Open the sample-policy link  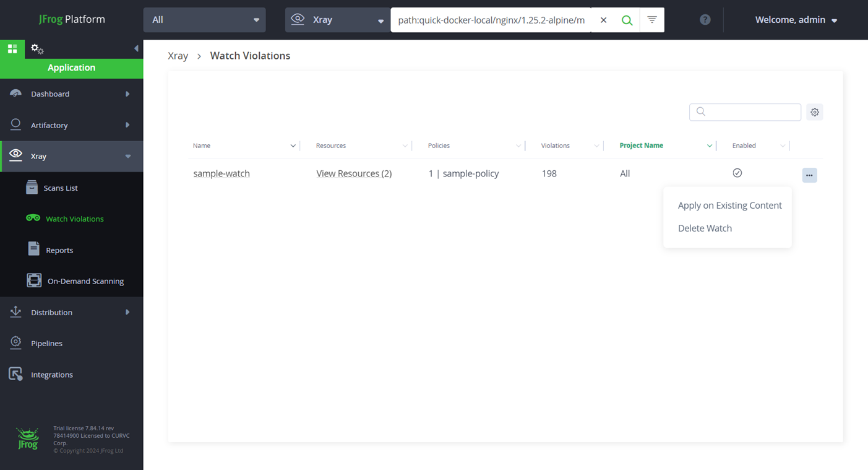(471, 173)
